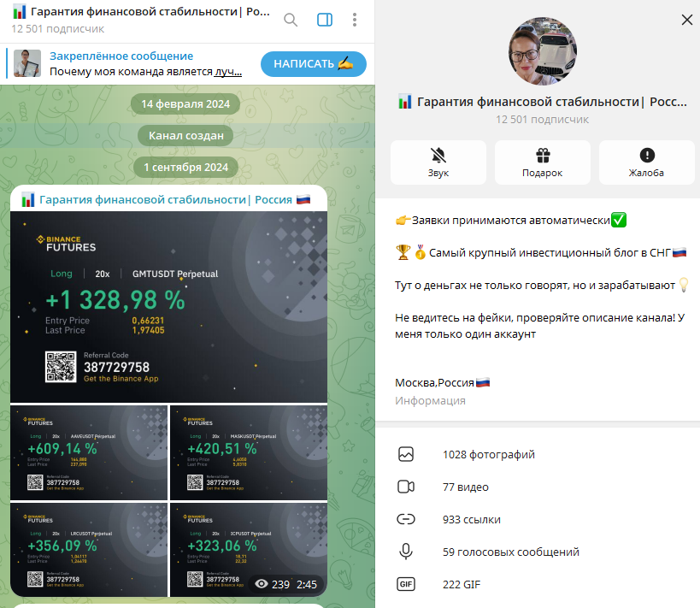Click the GIF icon in media list
This screenshot has height=608, width=700.
pos(406,584)
